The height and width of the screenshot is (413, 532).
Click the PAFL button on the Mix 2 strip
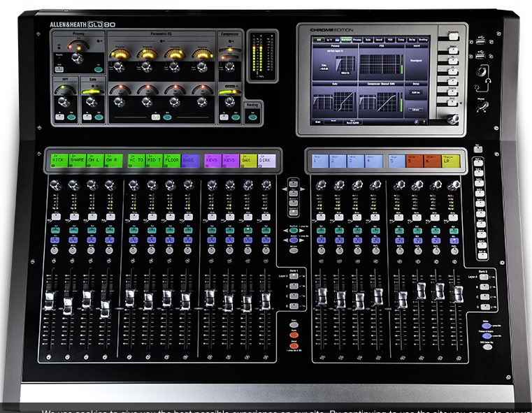[x=339, y=251]
